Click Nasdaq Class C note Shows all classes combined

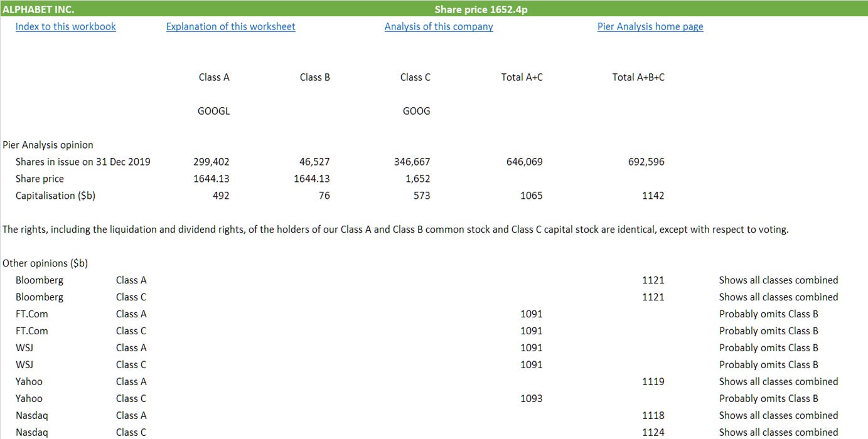[779, 433]
